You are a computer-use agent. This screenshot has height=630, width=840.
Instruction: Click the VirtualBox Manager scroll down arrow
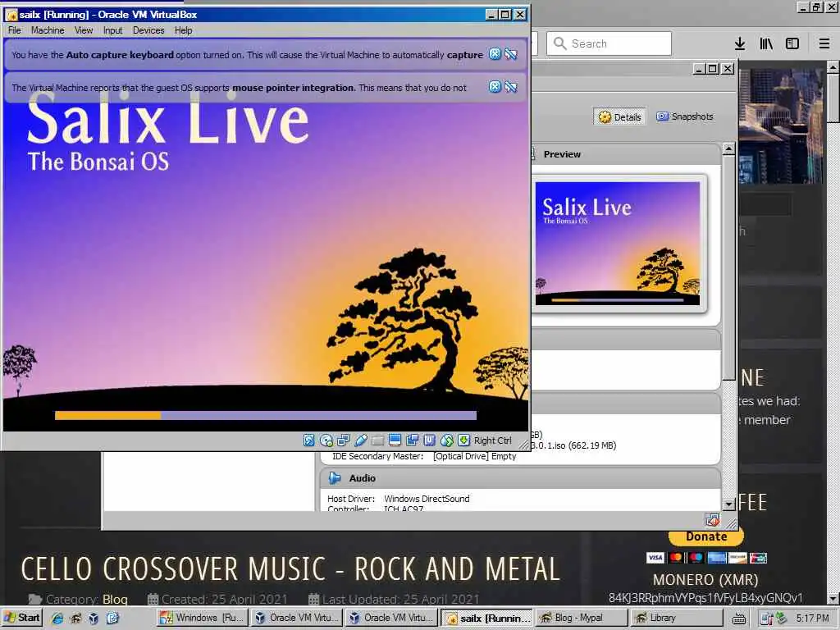728,504
